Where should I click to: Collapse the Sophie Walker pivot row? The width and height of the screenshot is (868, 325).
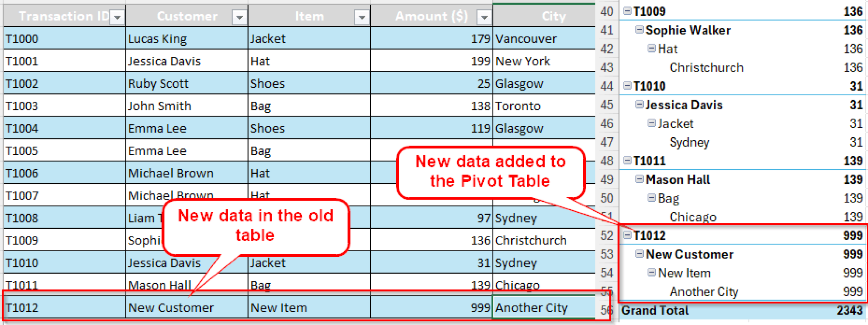[x=639, y=30]
